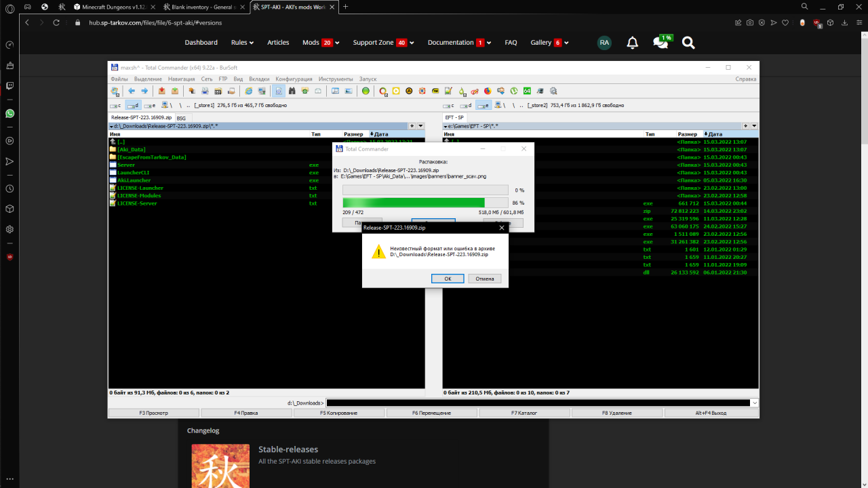Open the Dashboard link on the website
Image resolution: width=868 pixels, height=488 pixels.
click(x=201, y=43)
